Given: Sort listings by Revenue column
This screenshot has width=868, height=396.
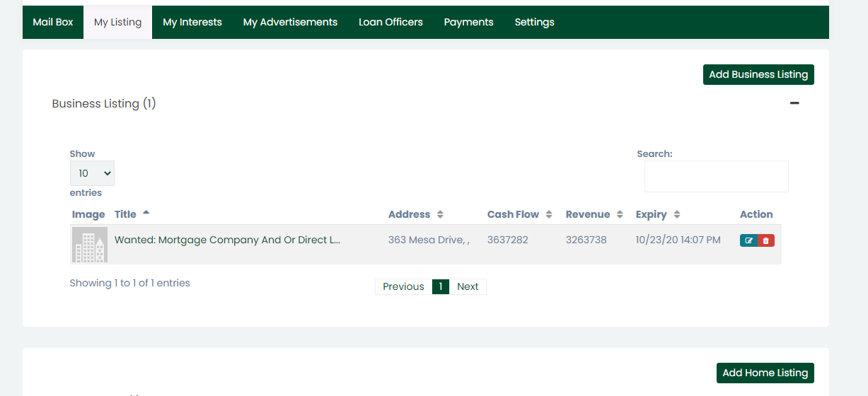Looking at the screenshot, I should click(x=620, y=214).
